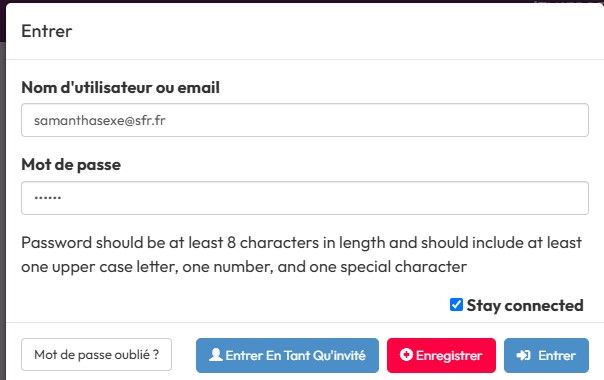The height and width of the screenshot is (380, 604).
Task: Open the Mot de passe oublié link
Action: (x=96, y=355)
